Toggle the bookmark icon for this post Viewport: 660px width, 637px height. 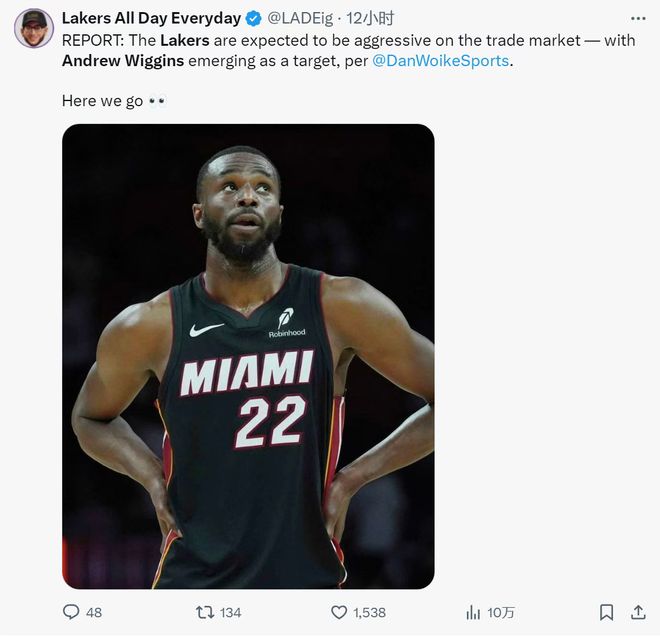pos(606,612)
